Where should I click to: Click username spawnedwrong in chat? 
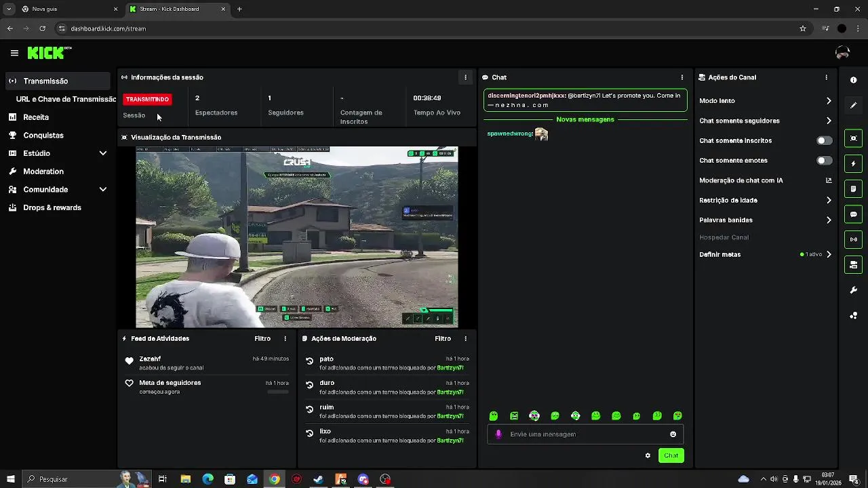(x=510, y=134)
